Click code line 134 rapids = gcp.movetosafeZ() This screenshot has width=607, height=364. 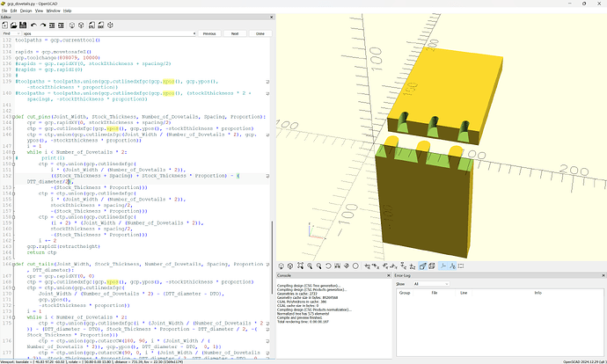pos(54,52)
